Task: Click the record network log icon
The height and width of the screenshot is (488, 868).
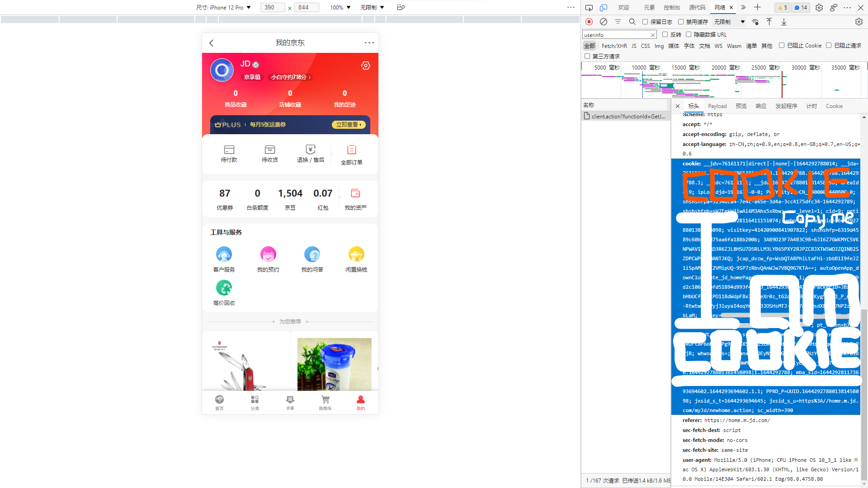Action: [x=589, y=22]
